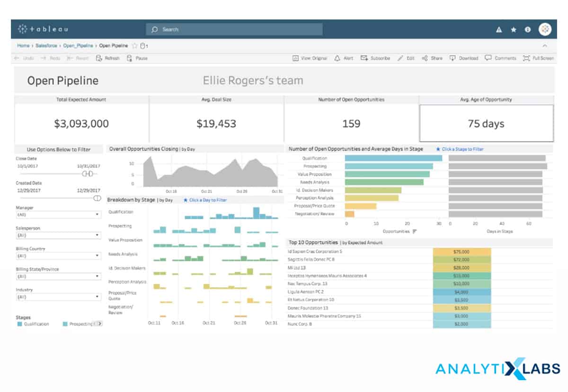The image size is (568, 392).
Task: Expand the Manager filter dropdown
Action: click(x=58, y=214)
